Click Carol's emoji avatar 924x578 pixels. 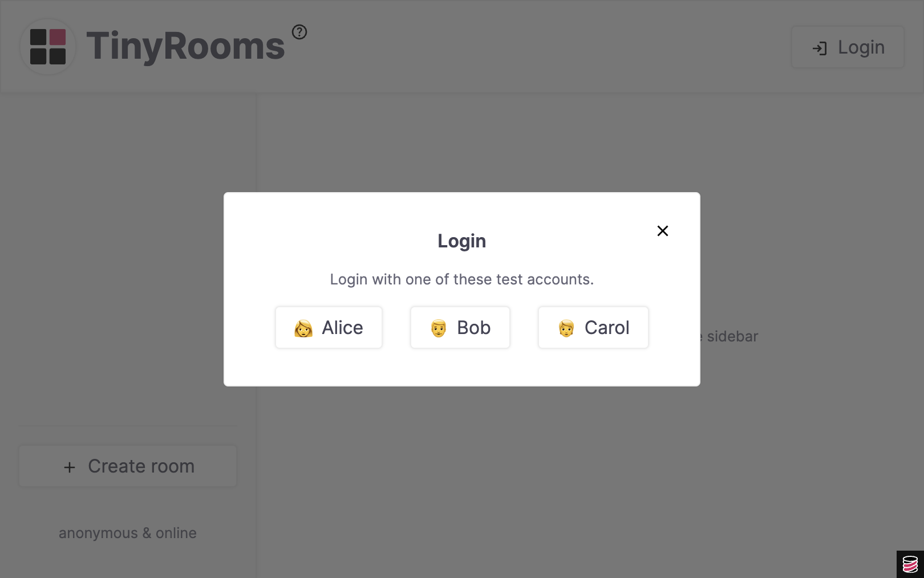pos(566,328)
